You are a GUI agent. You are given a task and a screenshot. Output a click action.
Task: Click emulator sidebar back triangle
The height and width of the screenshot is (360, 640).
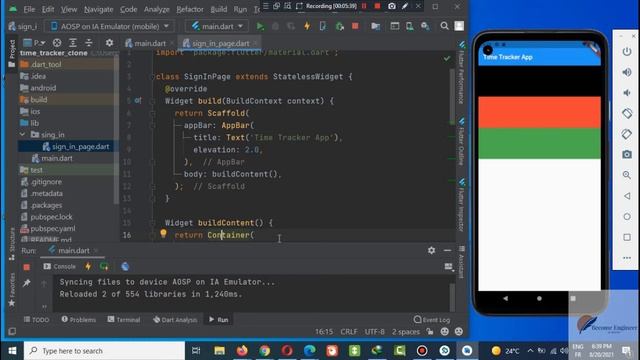click(x=627, y=196)
